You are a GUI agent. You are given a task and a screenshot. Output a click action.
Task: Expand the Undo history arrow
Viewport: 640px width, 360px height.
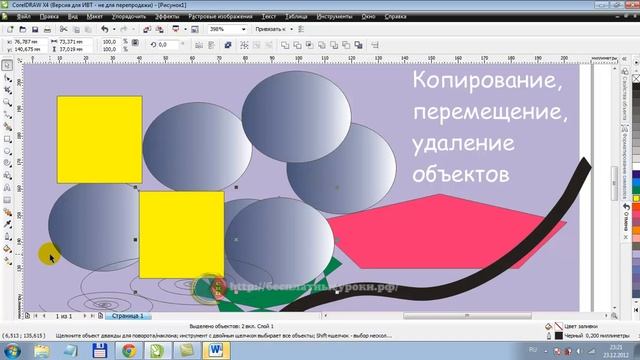tap(114, 29)
